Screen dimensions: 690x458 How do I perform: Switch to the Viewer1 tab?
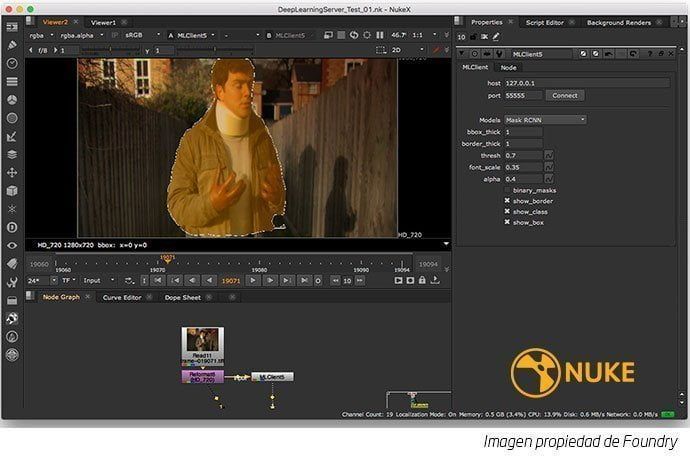coord(103,22)
